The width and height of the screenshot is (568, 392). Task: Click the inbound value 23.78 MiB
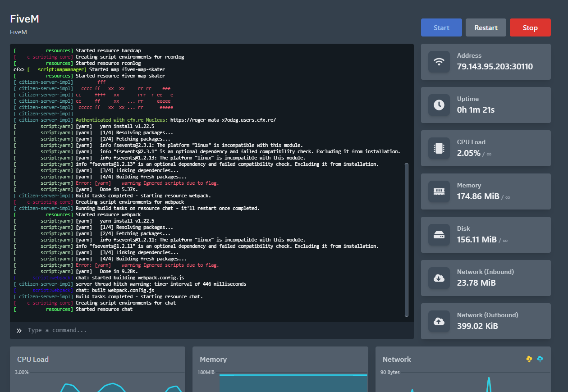click(476, 283)
